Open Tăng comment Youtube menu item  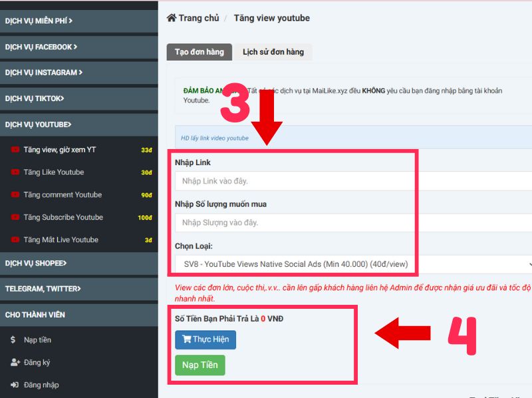pos(78,194)
